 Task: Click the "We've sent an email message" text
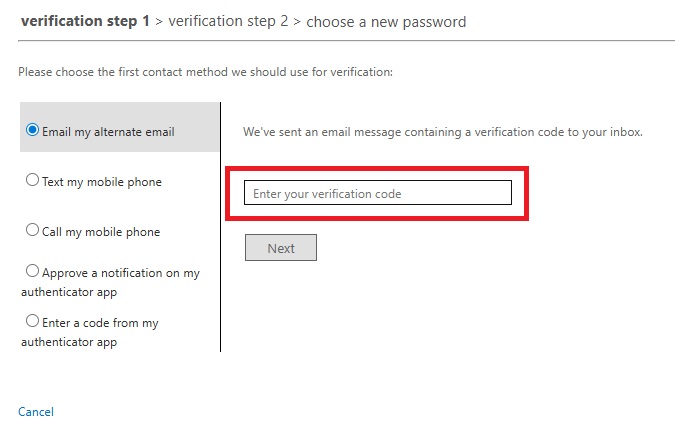tap(442, 132)
